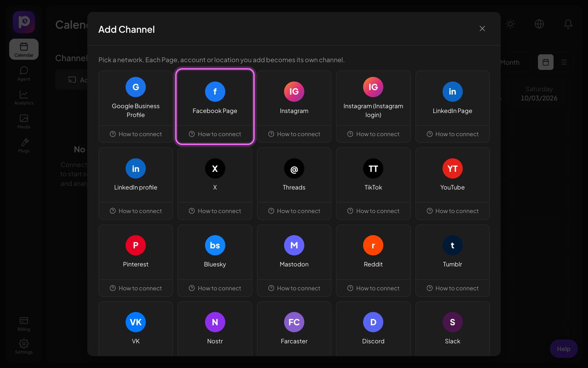Open How to connect for Facebook Page
This screenshot has width=588, height=368.
point(215,134)
